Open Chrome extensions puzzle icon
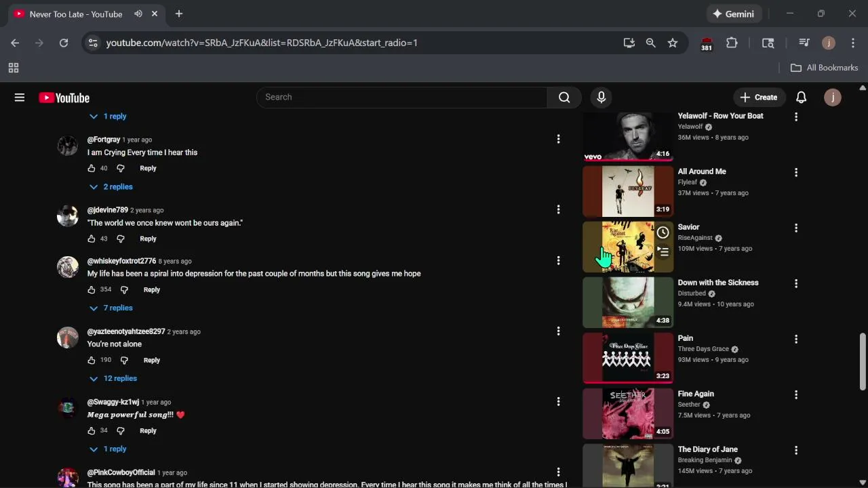Screen dimensions: 868x488 pos(732,43)
